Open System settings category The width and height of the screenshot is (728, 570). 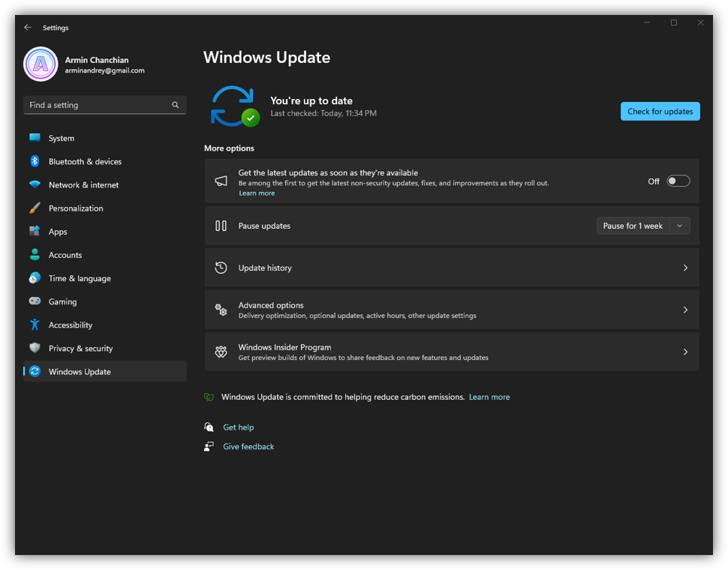click(105, 138)
